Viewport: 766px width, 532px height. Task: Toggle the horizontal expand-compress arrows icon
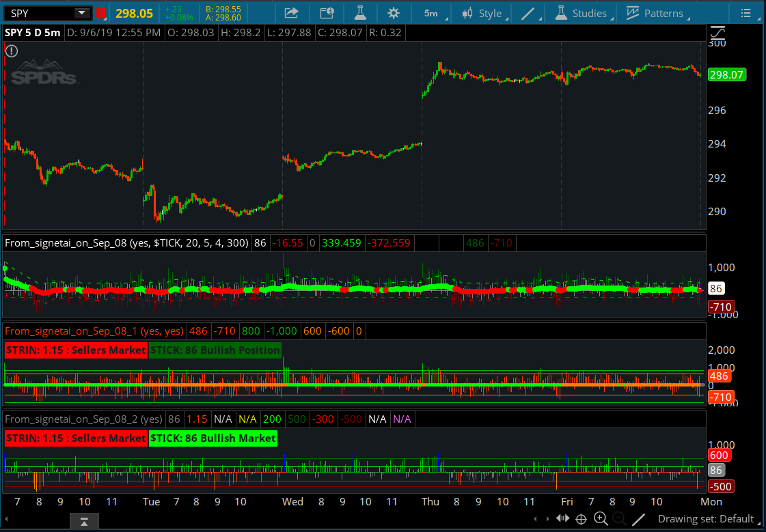pos(562,519)
